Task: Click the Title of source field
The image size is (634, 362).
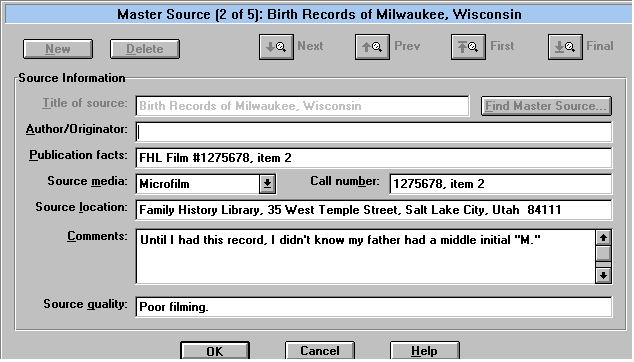Action: [302, 106]
